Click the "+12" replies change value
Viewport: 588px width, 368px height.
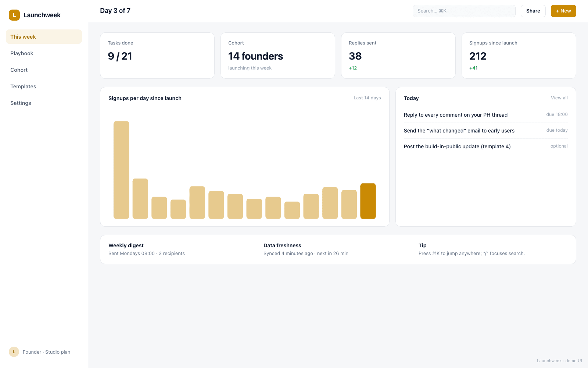pos(353,68)
